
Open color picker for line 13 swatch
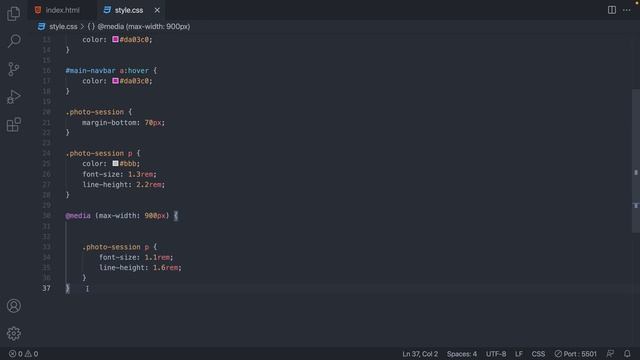116,39
